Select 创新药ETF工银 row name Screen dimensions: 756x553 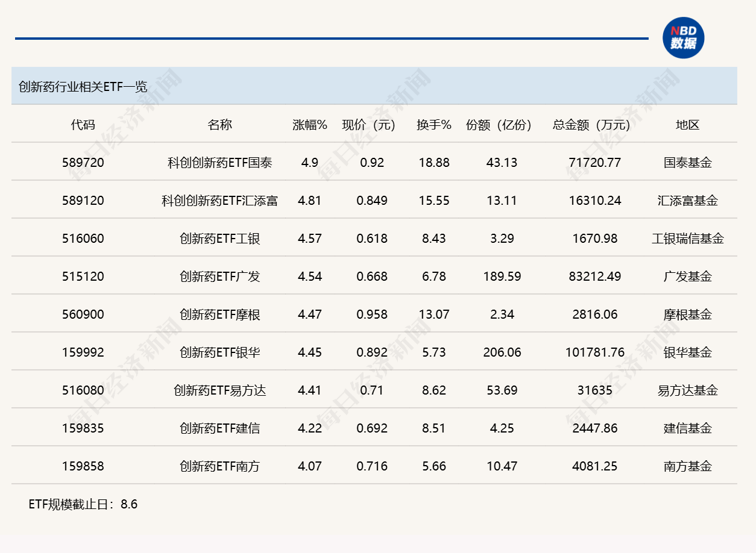pyautogui.click(x=219, y=239)
